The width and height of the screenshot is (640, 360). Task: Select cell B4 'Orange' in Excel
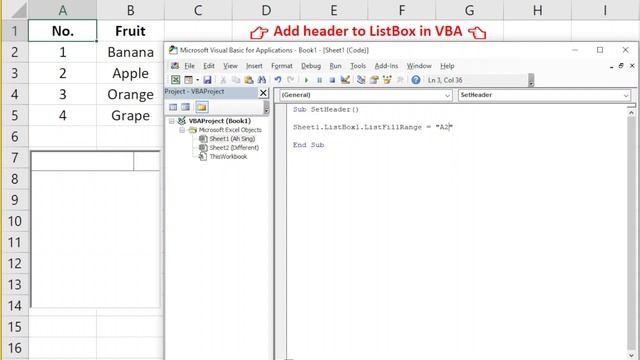click(x=130, y=94)
